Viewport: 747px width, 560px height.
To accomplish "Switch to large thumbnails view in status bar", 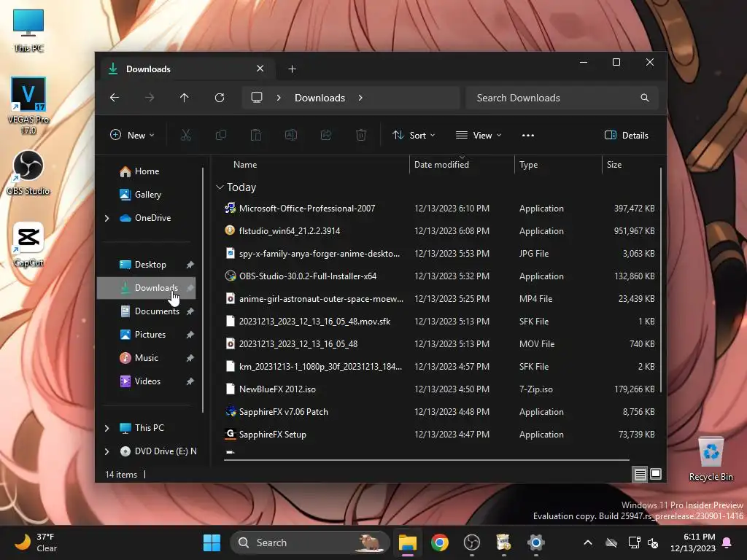I will click(656, 474).
